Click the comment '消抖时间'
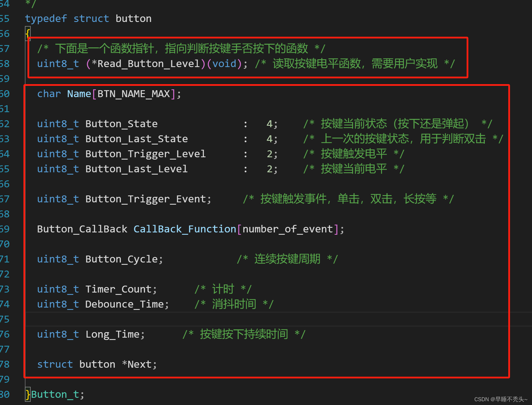 pyautogui.click(x=234, y=304)
